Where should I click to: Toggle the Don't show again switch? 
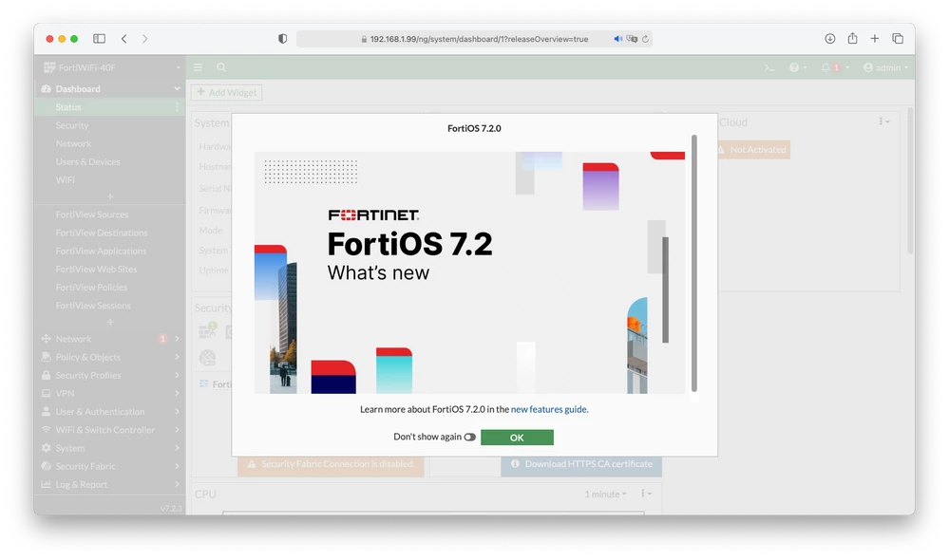coord(469,437)
